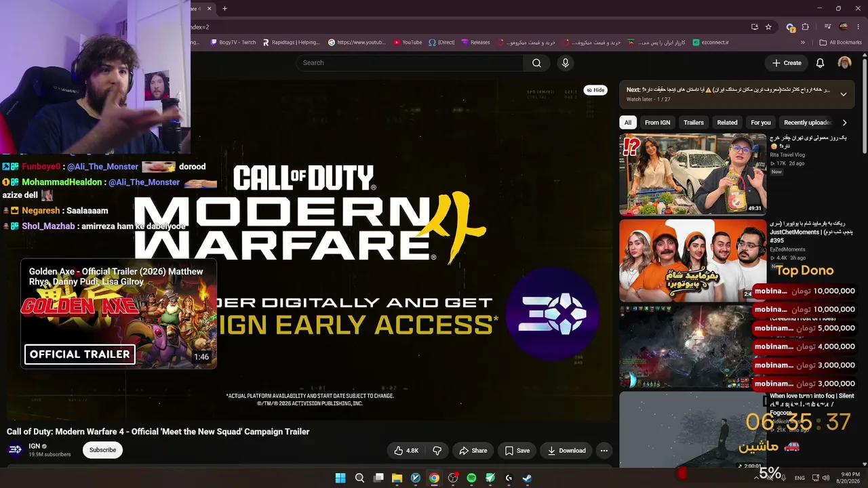Open Logitech G HUB from the taskbar
This screenshot has height=488, width=868.
click(509, 478)
